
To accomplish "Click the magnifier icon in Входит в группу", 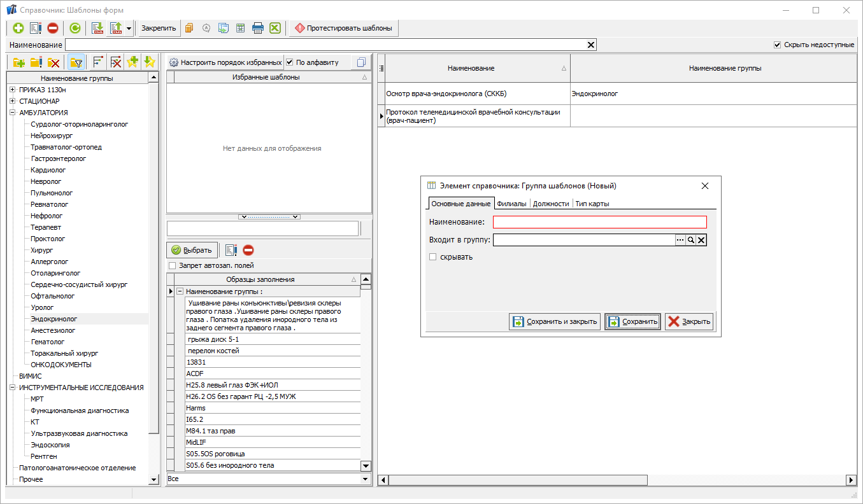I will (x=690, y=240).
